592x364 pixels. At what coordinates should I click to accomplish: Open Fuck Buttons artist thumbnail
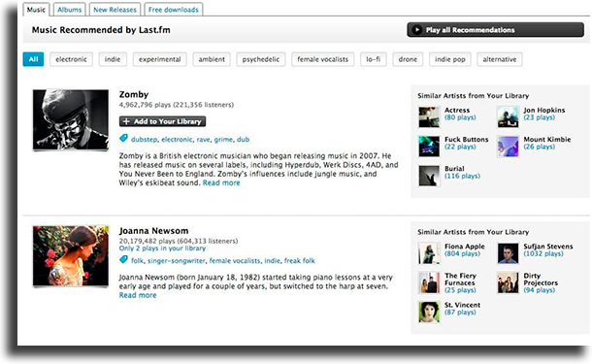pyautogui.click(x=429, y=147)
